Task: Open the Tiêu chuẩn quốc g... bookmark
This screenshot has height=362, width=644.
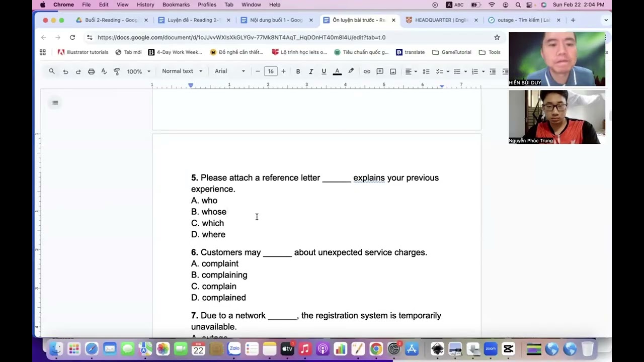Action: tap(361, 52)
